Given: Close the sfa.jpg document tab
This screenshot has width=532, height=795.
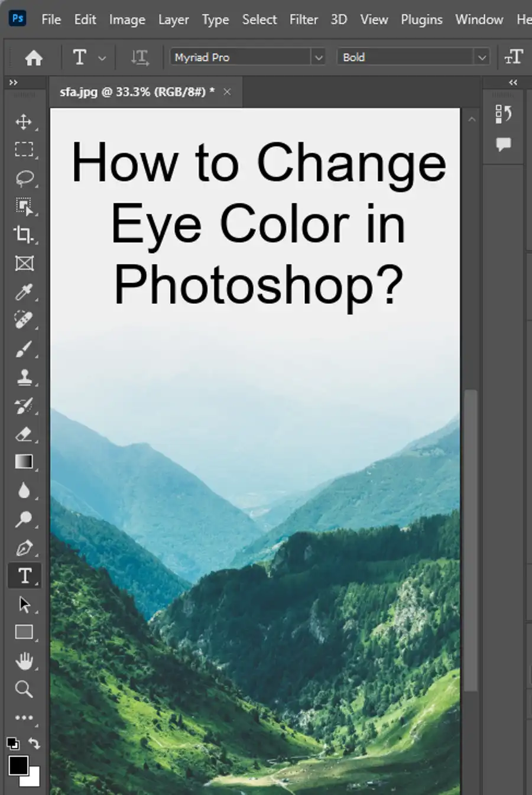Looking at the screenshot, I should coord(227,92).
